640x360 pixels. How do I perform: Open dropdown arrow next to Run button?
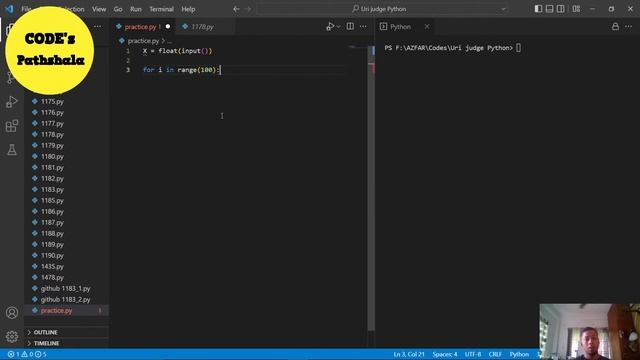coord(338,27)
